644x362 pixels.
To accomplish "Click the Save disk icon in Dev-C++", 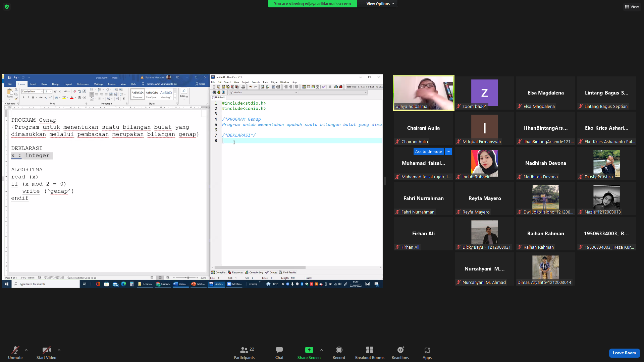I will pyautogui.click(x=223, y=87).
